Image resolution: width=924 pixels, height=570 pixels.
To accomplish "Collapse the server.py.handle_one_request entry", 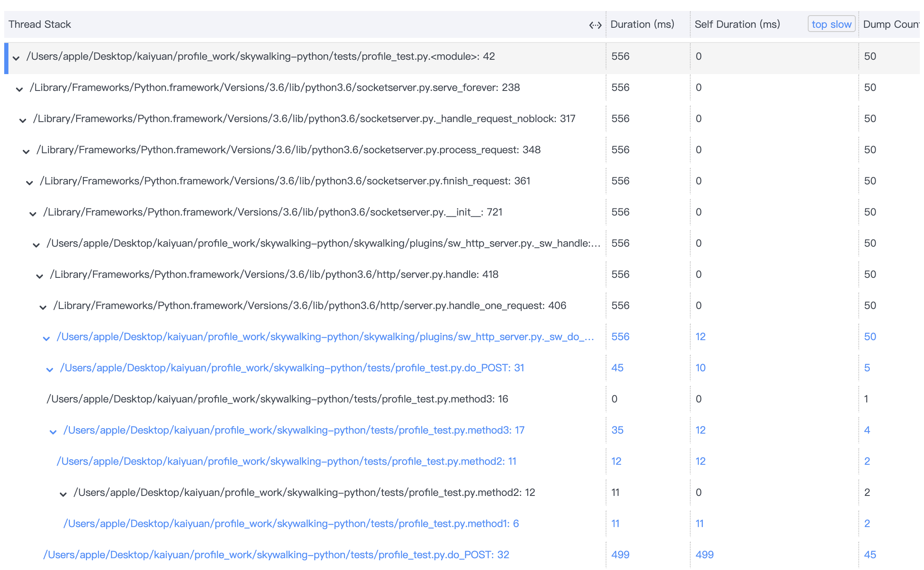I will pos(43,306).
